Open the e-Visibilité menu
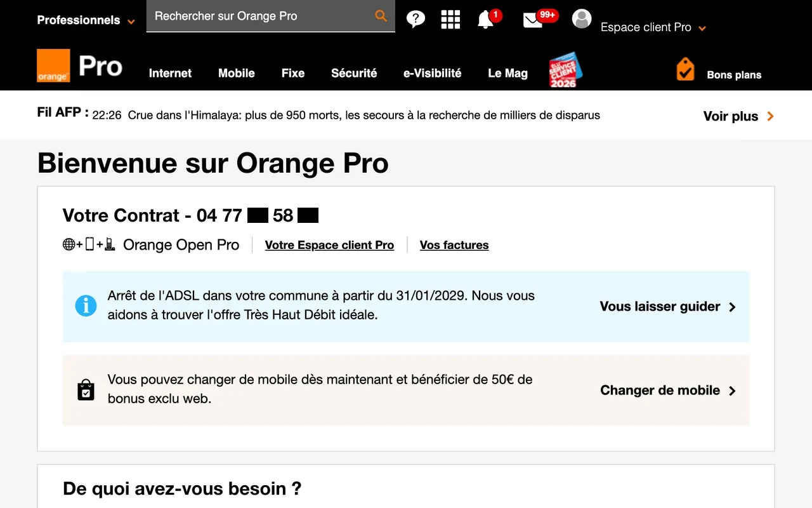 (x=432, y=73)
